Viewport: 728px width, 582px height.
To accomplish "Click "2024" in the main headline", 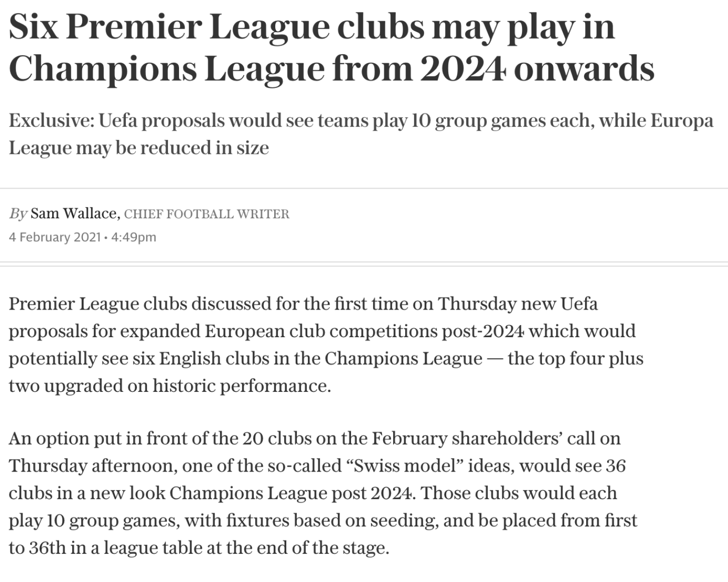I will (463, 68).
